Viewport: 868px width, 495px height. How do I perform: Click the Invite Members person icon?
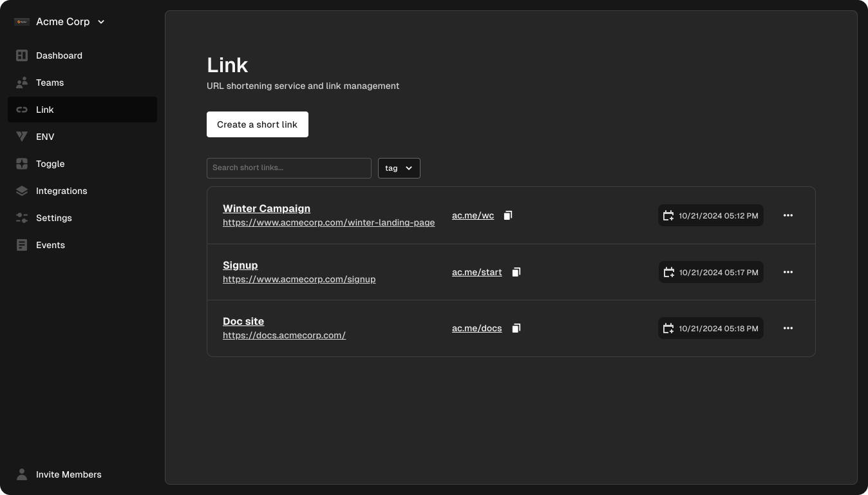click(x=22, y=474)
